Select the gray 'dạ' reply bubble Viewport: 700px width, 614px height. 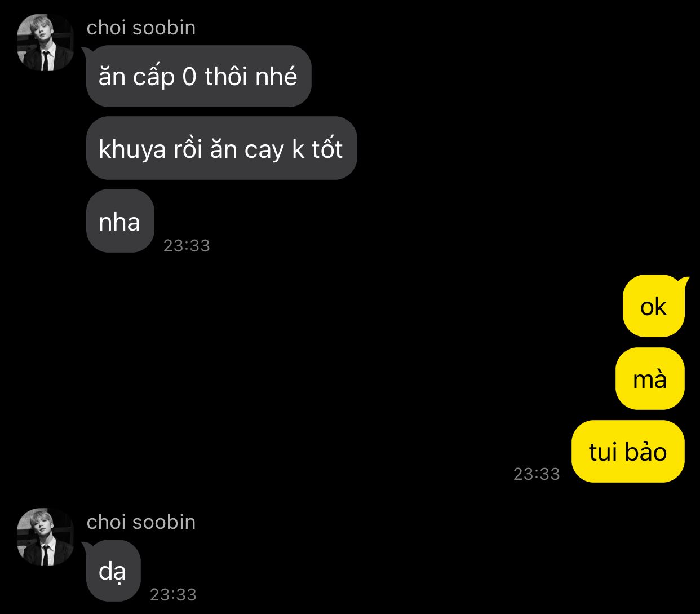[x=113, y=571]
